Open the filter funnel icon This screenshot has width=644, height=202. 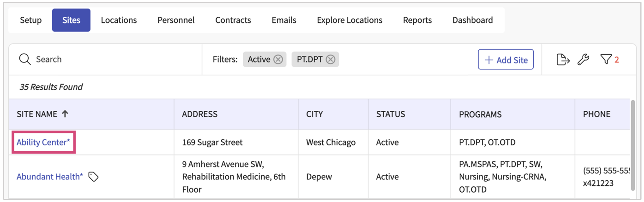tap(606, 59)
